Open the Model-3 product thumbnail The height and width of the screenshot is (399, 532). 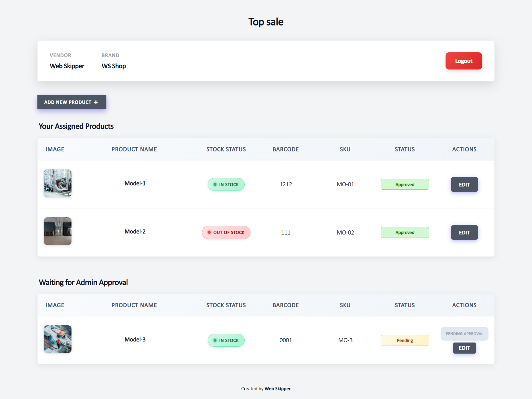point(58,339)
